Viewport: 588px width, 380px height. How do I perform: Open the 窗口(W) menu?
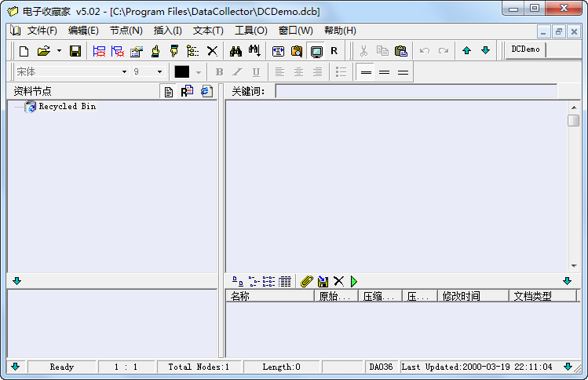296,31
